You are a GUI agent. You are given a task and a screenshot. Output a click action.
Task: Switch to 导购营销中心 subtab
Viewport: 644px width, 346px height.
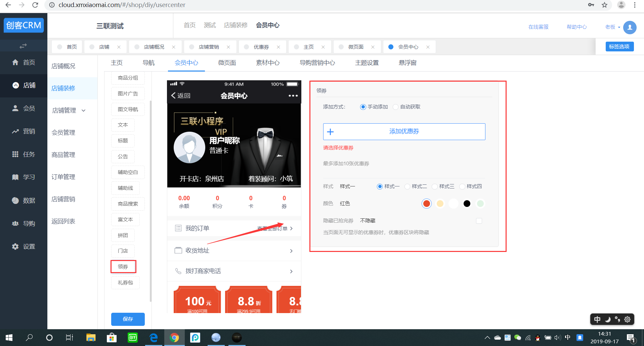tap(317, 63)
